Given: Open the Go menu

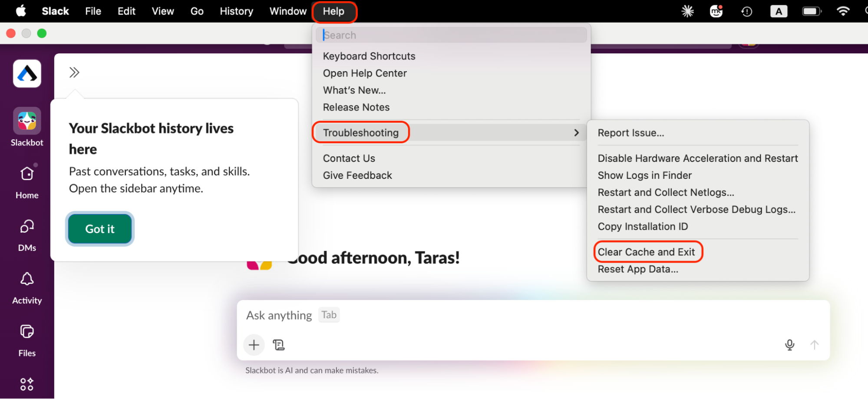Looking at the screenshot, I should tap(197, 11).
